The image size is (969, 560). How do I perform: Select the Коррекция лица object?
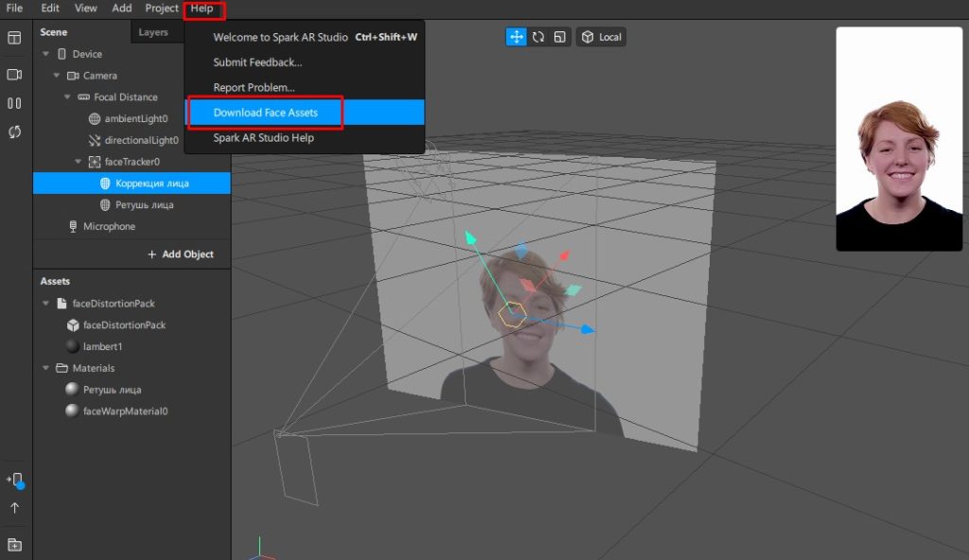[132, 184]
